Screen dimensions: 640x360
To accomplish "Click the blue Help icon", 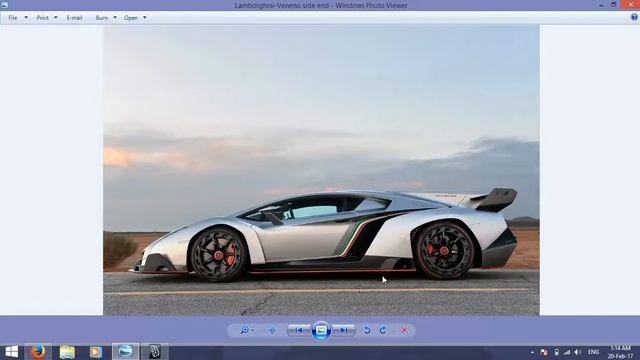I will pos(634,17).
